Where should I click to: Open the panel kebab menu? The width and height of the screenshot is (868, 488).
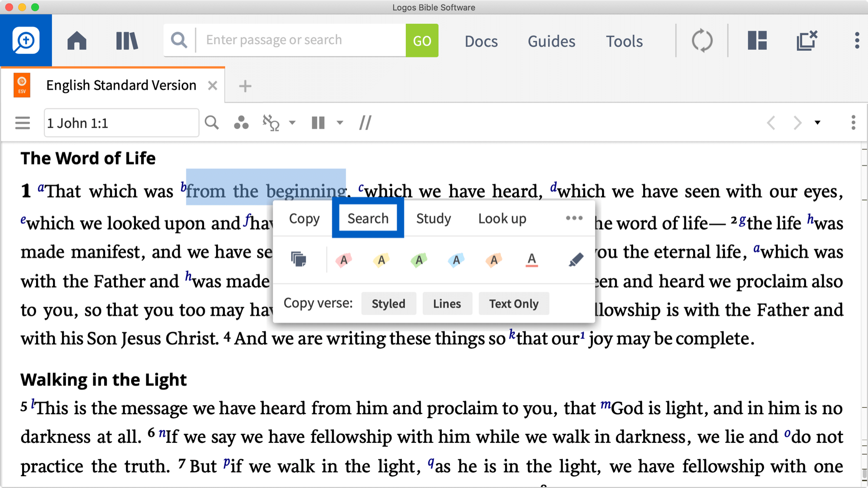pyautogui.click(x=853, y=123)
